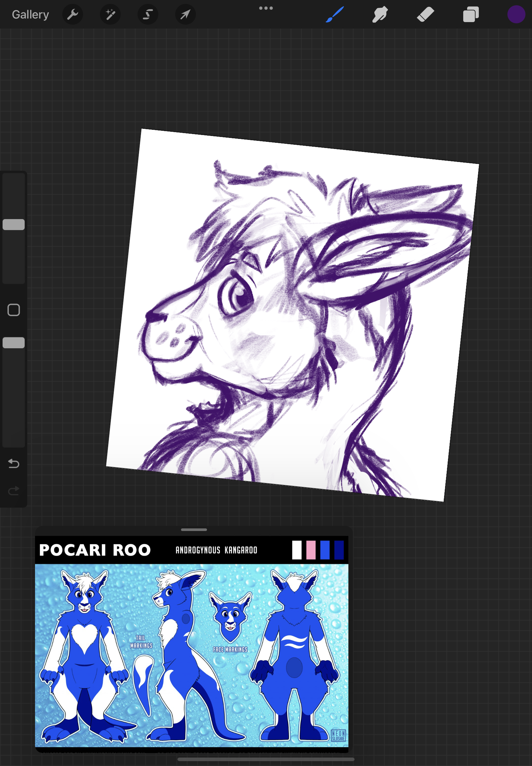The image size is (532, 766).
Task: Click the brush size slider handle
Action: [x=14, y=224]
